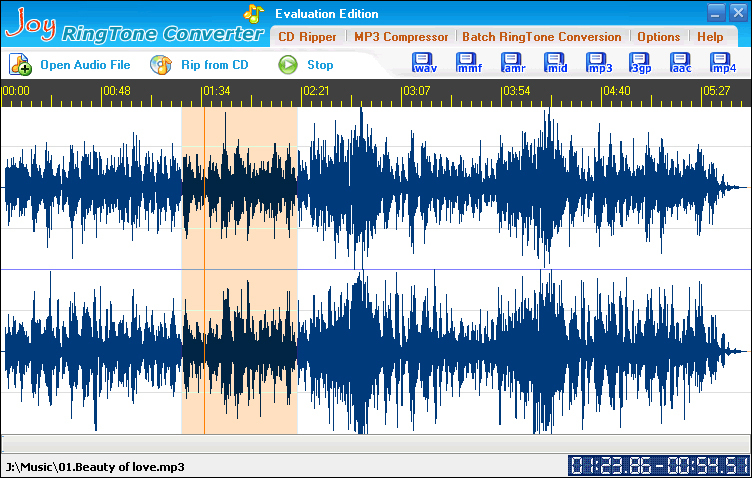Open Audio File button

tap(70, 65)
